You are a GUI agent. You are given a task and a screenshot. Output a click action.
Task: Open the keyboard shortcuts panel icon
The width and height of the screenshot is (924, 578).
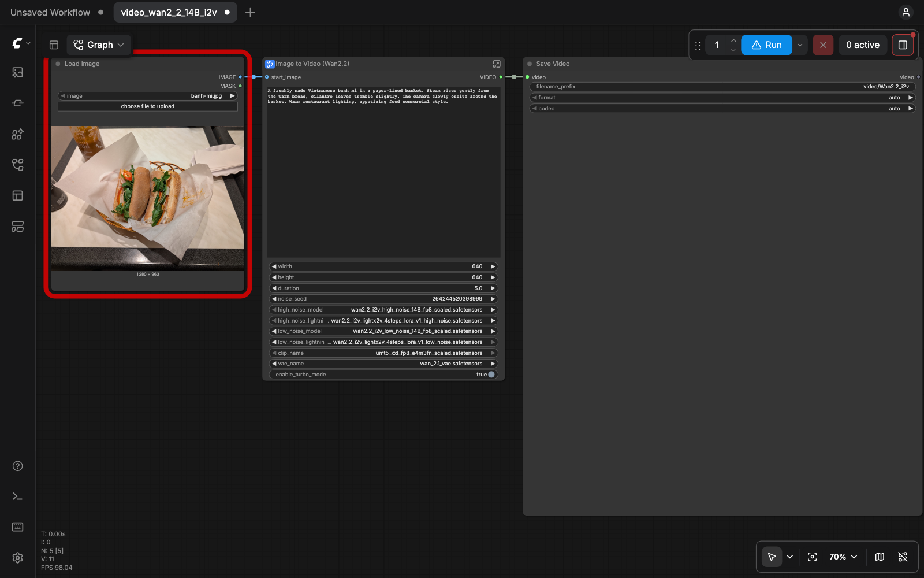(x=18, y=527)
